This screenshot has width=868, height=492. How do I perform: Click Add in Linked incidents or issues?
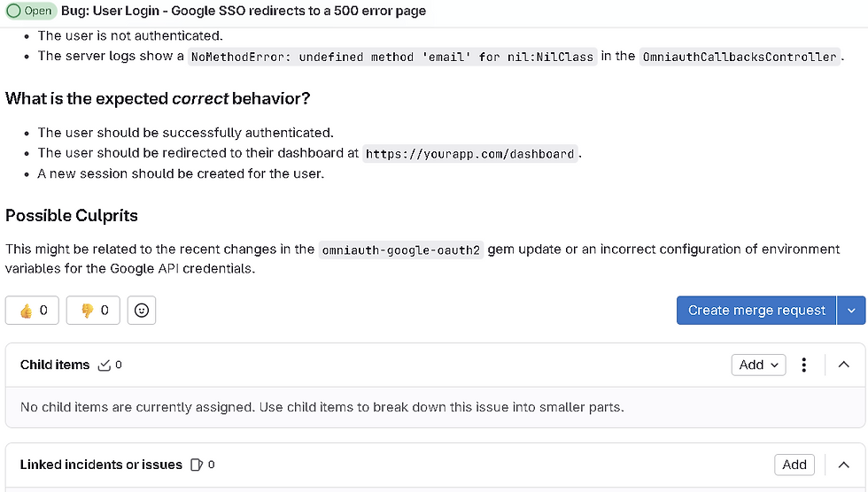tap(794, 465)
